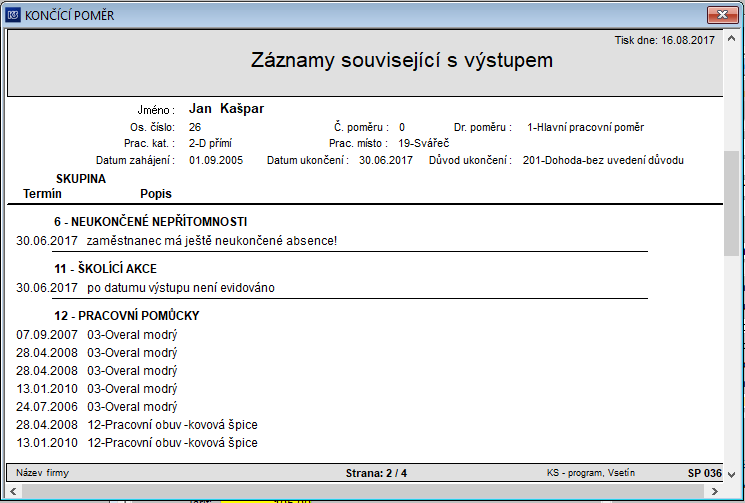This screenshot has width=745, height=503.
Task: Click the Důvod ukončení label
Action: pos(470,161)
